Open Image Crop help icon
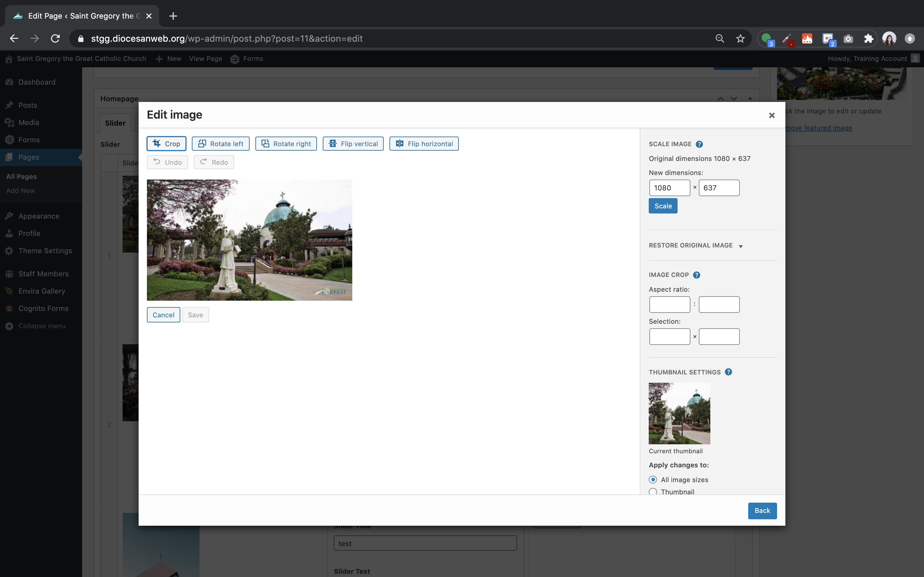 (697, 275)
